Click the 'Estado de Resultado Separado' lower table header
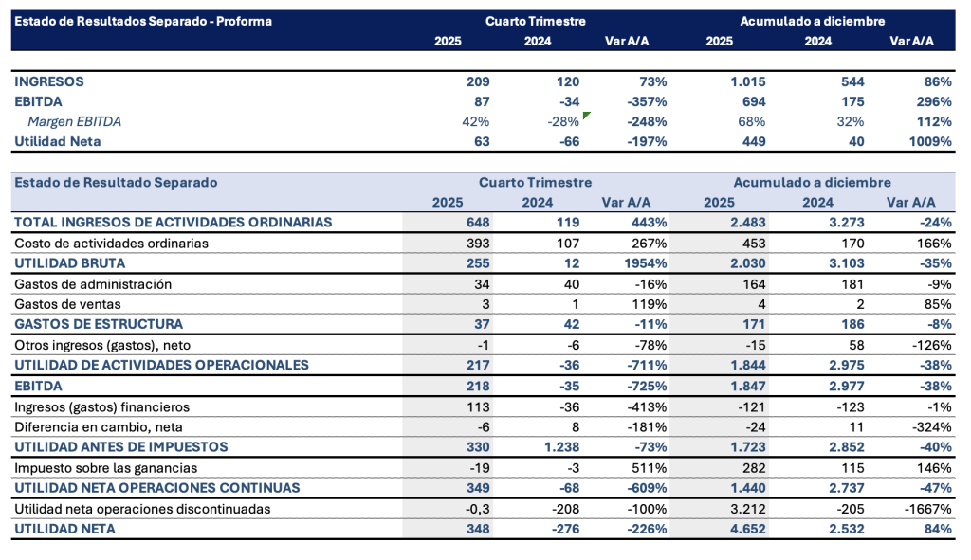Image resolution: width=971 pixels, height=560 pixels. point(117,182)
